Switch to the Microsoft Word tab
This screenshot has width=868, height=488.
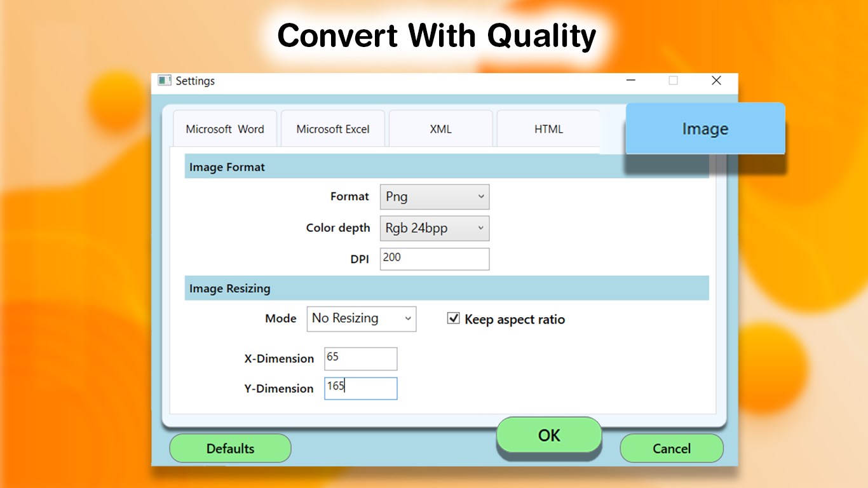click(224, 128)
